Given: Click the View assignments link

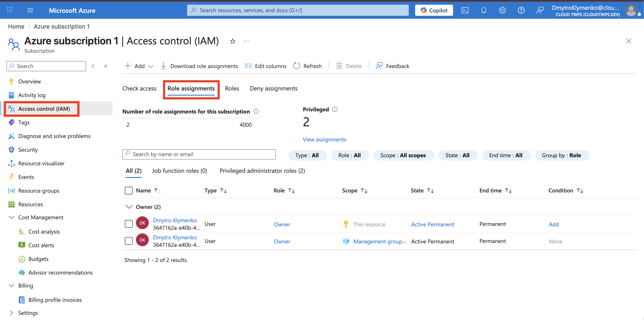Looking at the screenshot, I should 325,139.
